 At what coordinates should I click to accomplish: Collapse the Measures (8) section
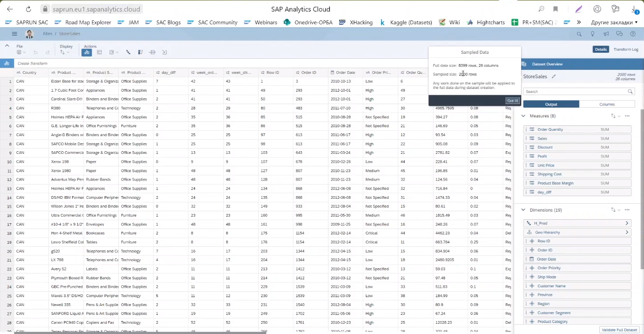pos(523,116)
